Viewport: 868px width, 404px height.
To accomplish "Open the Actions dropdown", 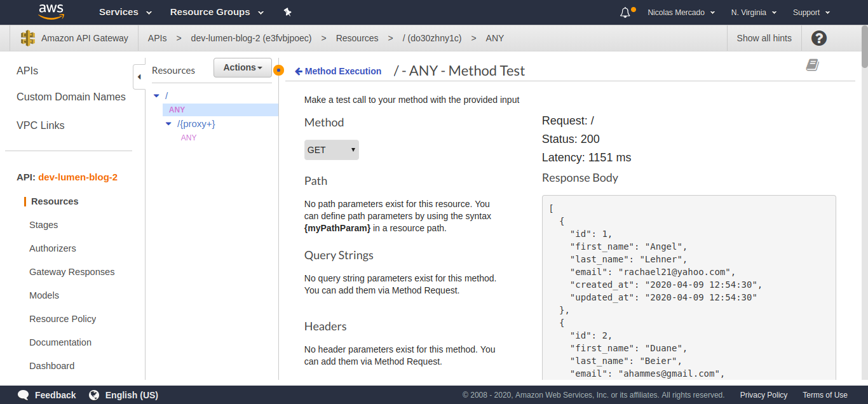I will click(x=243, y=67).
